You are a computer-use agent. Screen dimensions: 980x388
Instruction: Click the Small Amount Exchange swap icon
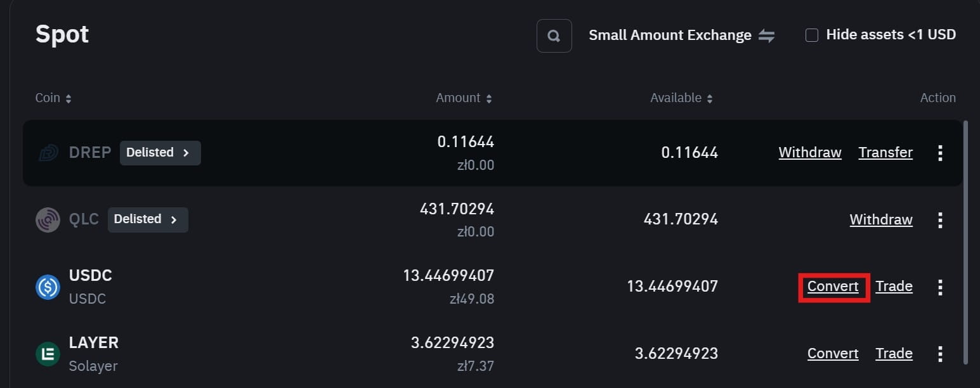(x=766, y=36)
